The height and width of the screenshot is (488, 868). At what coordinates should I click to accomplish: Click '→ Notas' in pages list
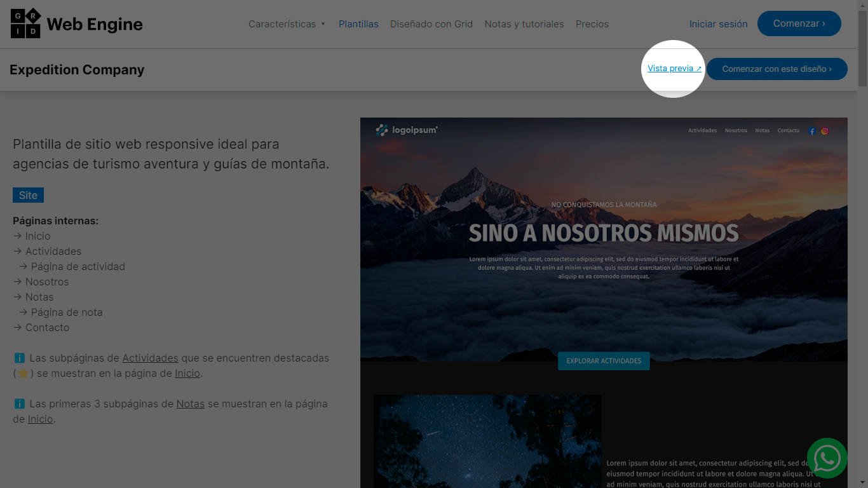(33, 297)
